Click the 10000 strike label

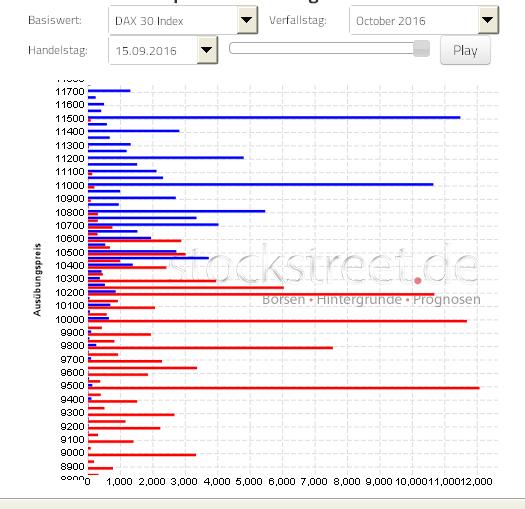coord(70,319)
